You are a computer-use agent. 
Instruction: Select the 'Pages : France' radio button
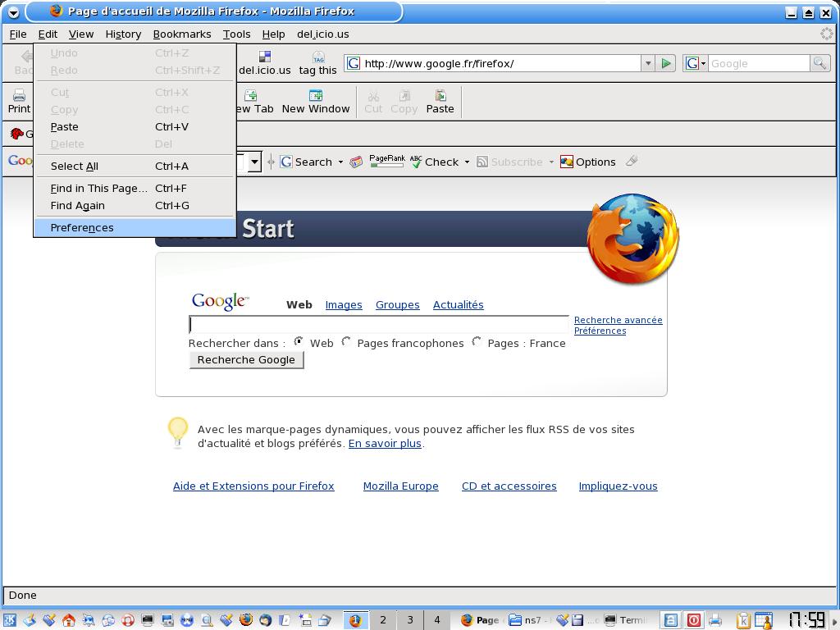[477, 342]
